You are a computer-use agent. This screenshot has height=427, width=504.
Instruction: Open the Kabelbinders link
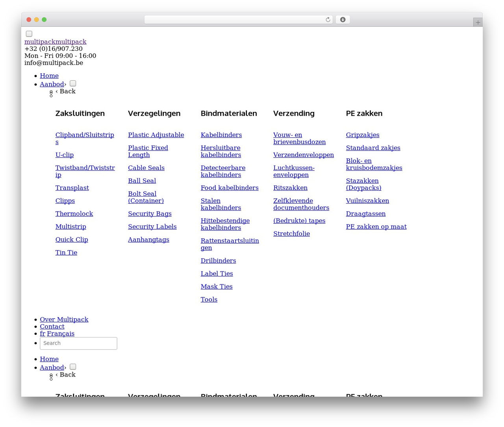(221, 135)
